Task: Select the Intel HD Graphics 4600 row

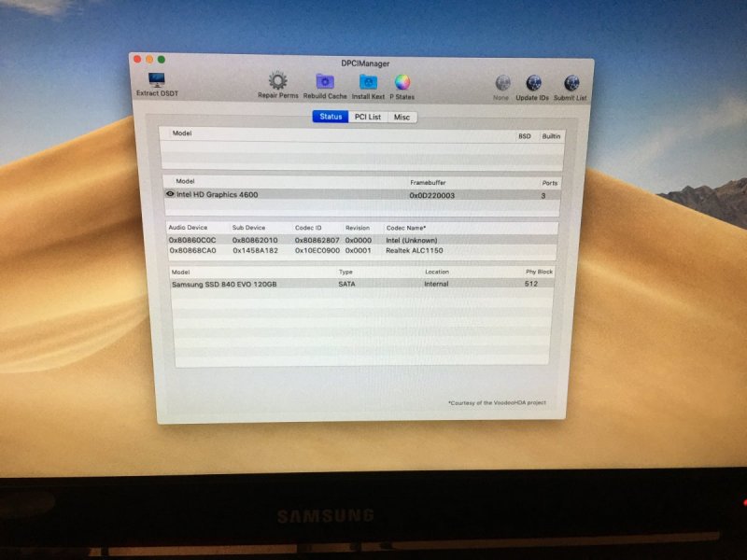Action: pos(362,195)
